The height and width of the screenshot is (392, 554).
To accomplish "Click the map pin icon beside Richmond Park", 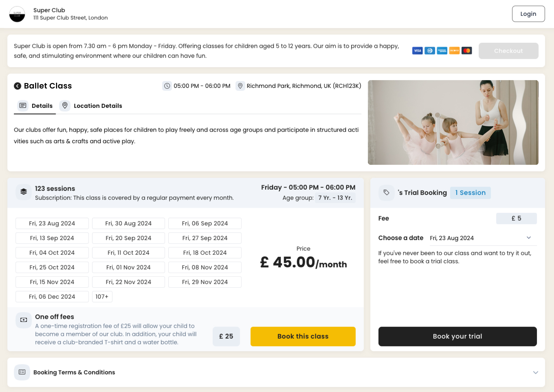I will pos(240,86).
